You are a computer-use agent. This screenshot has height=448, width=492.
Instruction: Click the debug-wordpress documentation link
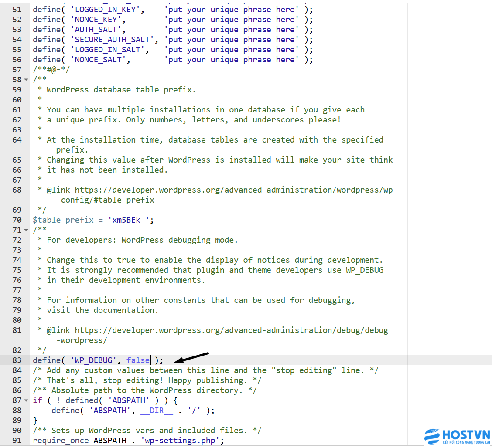(x=231, y=330)
